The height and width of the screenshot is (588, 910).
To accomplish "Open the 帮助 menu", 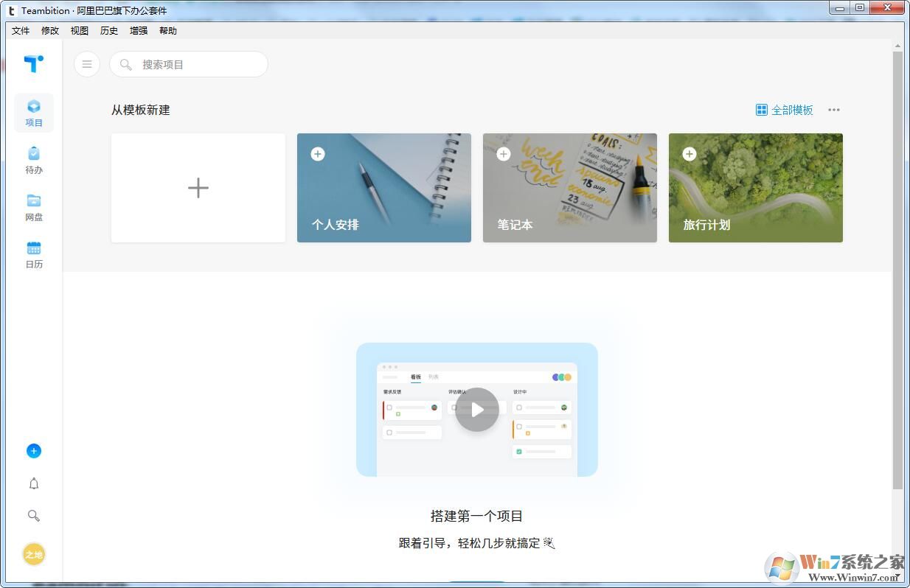I will pos(167,30).
